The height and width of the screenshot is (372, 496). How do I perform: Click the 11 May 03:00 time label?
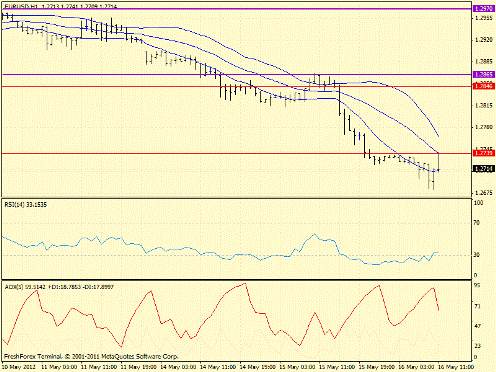pyautogui.click(x=59, y=367)
